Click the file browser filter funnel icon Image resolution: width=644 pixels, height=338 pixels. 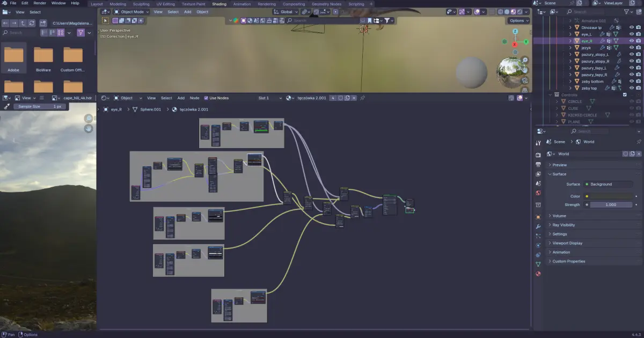tap(80, 33)
